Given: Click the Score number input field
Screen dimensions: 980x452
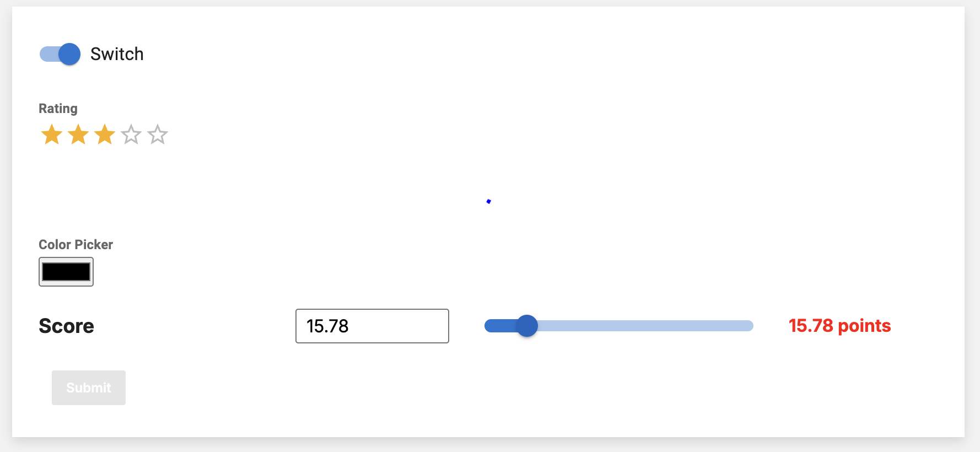Looking at the screenshot, I should tap(372, 326).
